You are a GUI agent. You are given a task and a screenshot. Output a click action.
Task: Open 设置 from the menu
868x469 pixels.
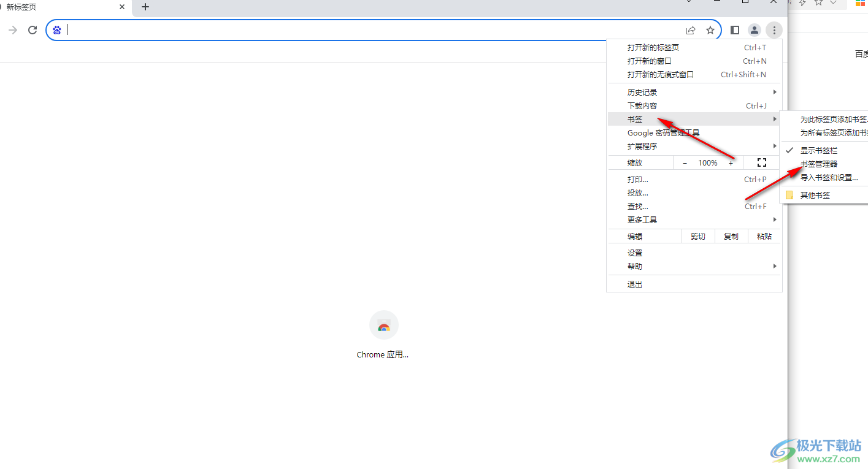tap(694, 253)
